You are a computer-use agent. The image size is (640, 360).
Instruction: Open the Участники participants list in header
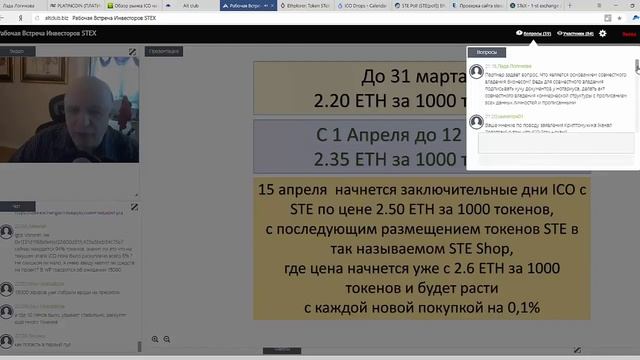tap(576, 33)
